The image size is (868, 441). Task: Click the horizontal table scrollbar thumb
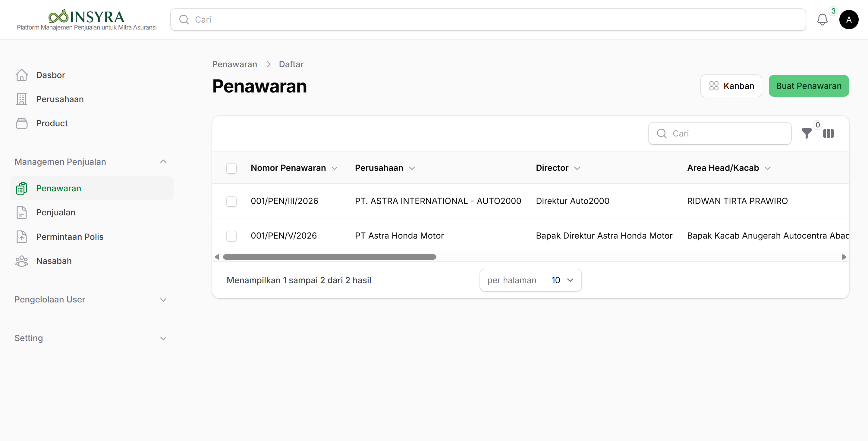pyautogui.click(x=329, y=257)
